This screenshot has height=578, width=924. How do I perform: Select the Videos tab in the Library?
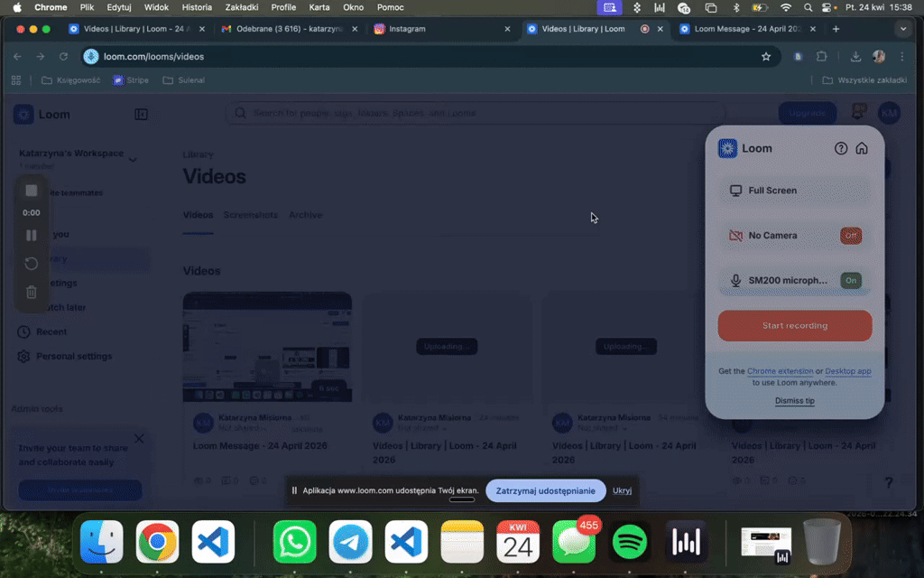coord(198,215)
